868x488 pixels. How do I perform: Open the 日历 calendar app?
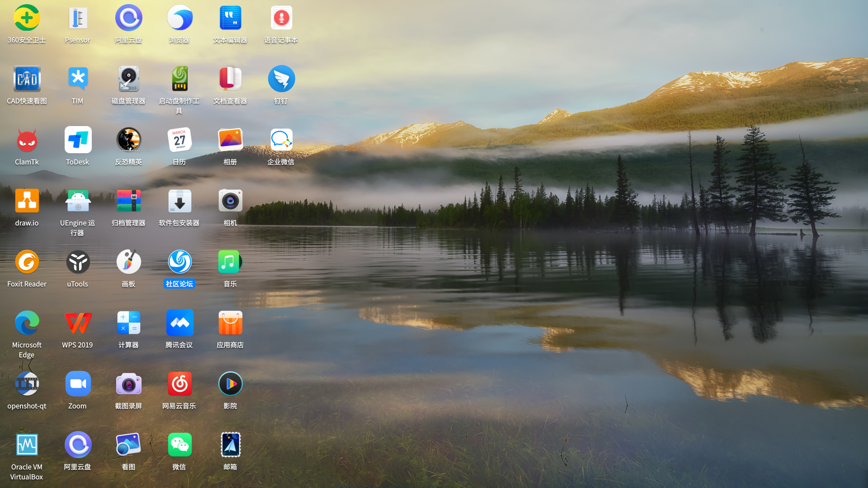[x=179, y=140]
